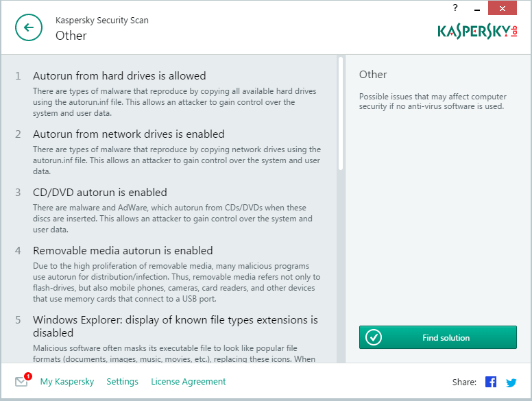This screenshot has height=401, width=532.
Task: Click the green back arrow button
Action: coord(28,27)
